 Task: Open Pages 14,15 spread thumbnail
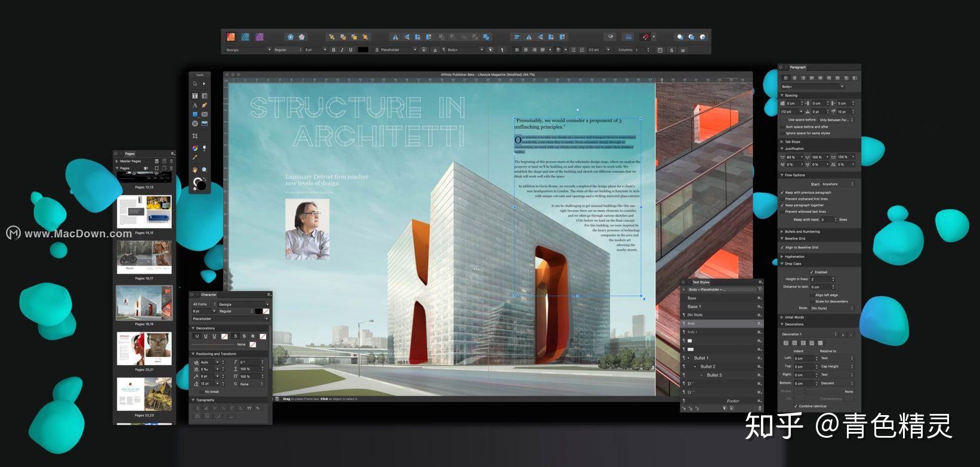click(x=144, y=212)
